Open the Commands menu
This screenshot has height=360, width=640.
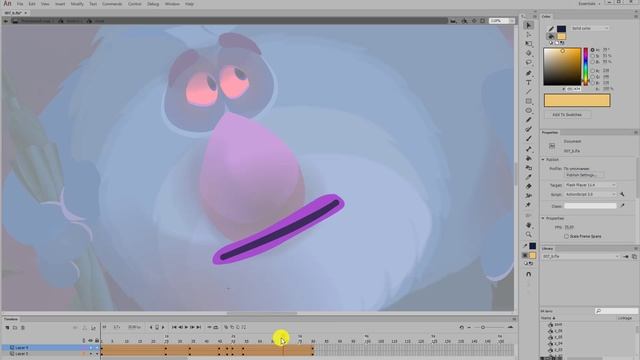click(x=112, y=4)
